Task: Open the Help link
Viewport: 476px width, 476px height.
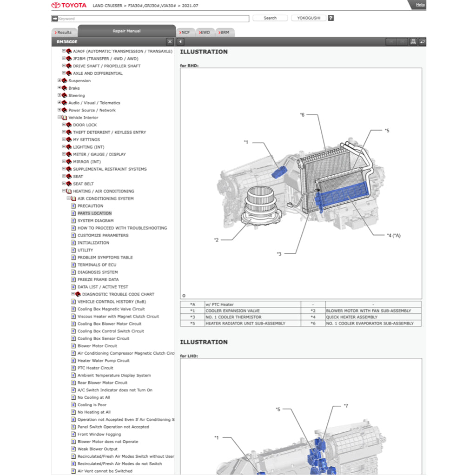Action: pos(420,5)
